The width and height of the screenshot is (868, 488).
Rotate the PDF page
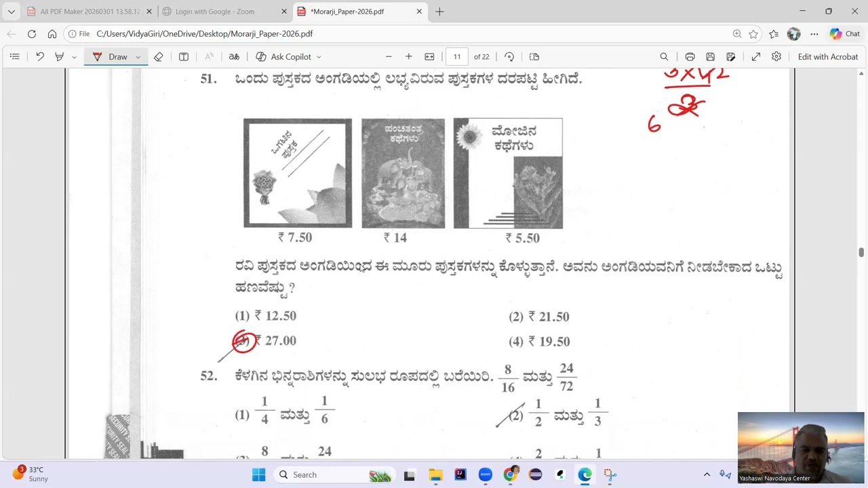[x=509, y=57]
